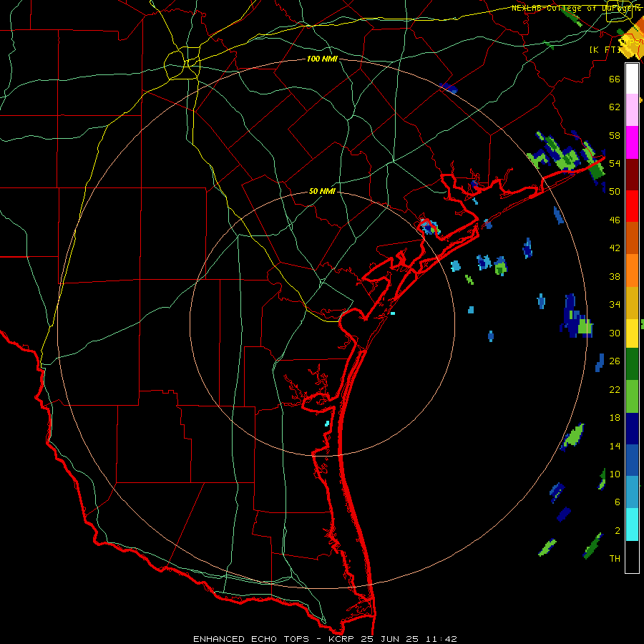The image size is (644, 644).
Task: Click the '25 JUN 25' date stamp
Action: [x=390, y=639]
